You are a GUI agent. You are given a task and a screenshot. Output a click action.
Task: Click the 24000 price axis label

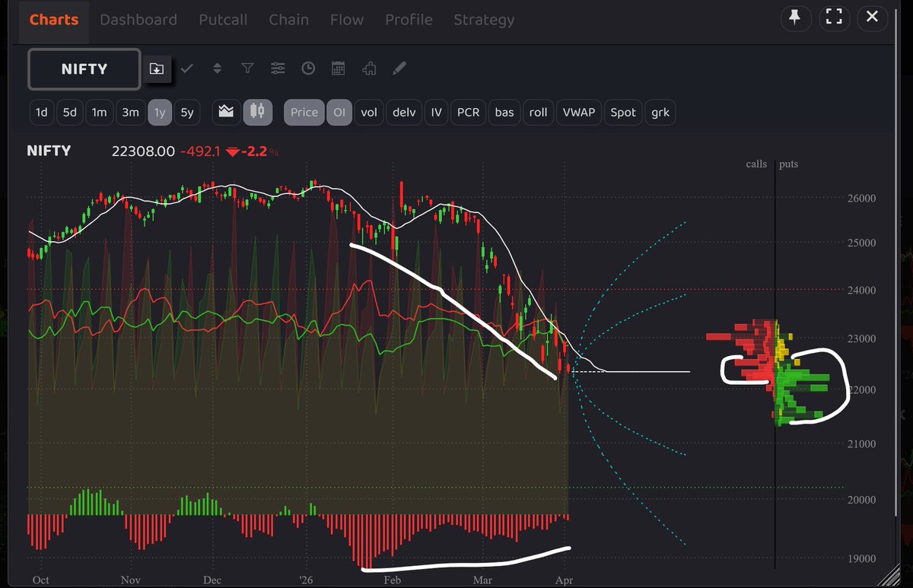pos(861,290)
